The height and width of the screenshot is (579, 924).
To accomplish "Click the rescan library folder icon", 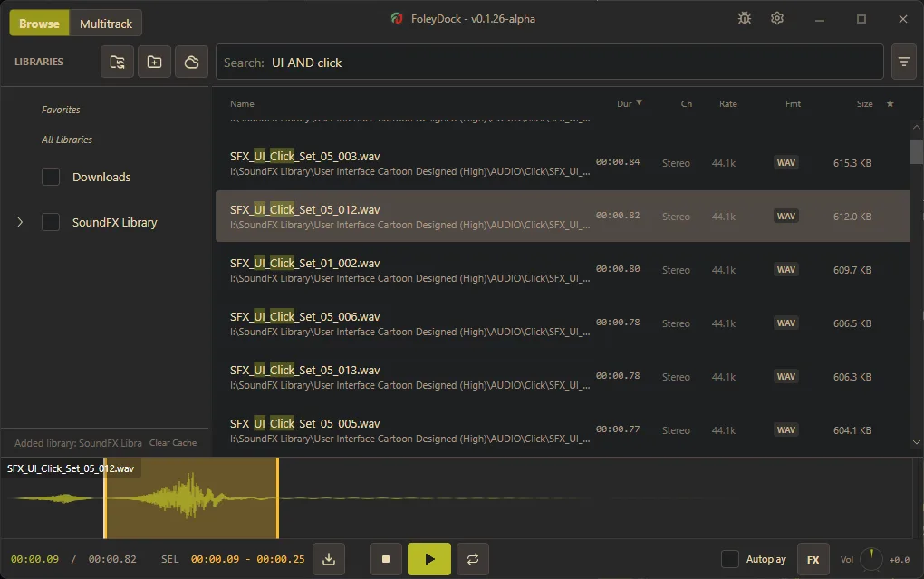I will 117,62.
